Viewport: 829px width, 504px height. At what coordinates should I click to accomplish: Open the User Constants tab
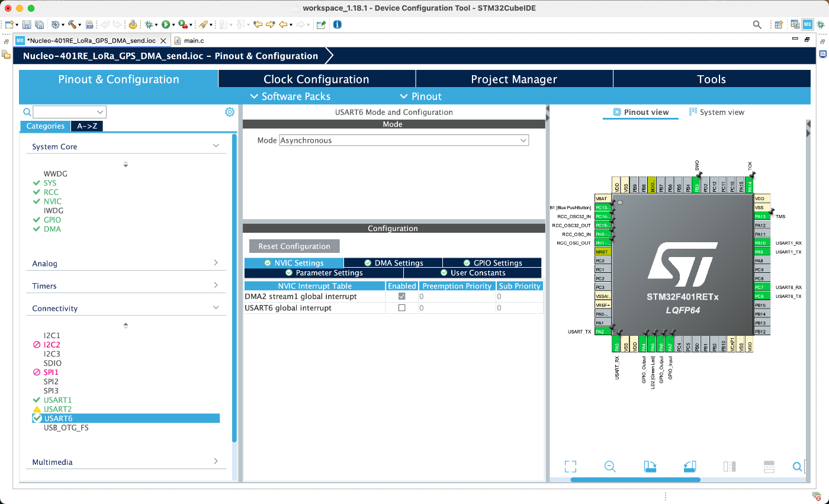point(473,273)
